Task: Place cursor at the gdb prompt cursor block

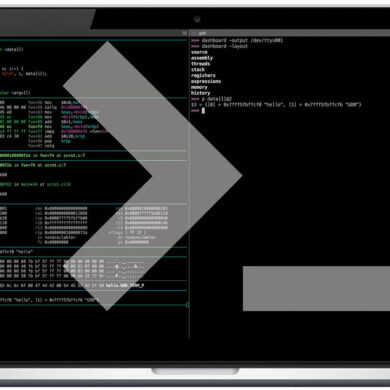Action: click(x=203, y=111)
